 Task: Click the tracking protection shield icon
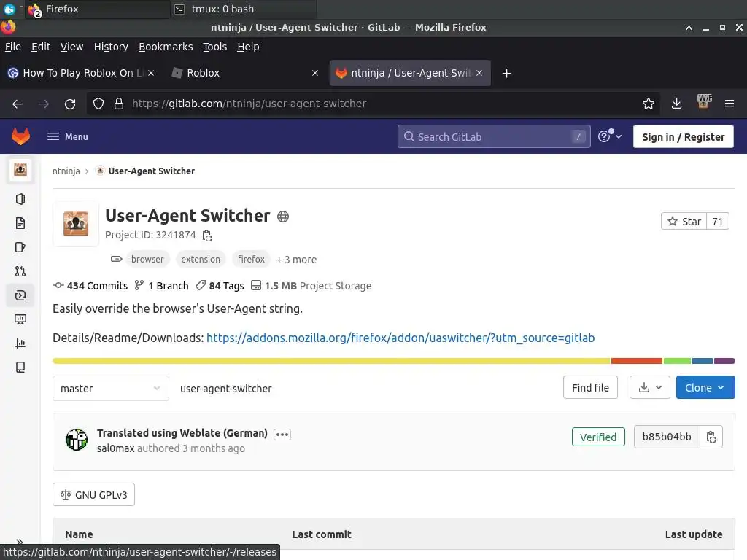coord(98,104)
